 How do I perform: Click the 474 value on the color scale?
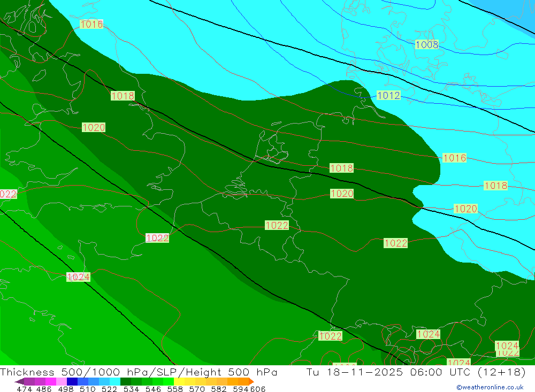[x=25, y=389]
